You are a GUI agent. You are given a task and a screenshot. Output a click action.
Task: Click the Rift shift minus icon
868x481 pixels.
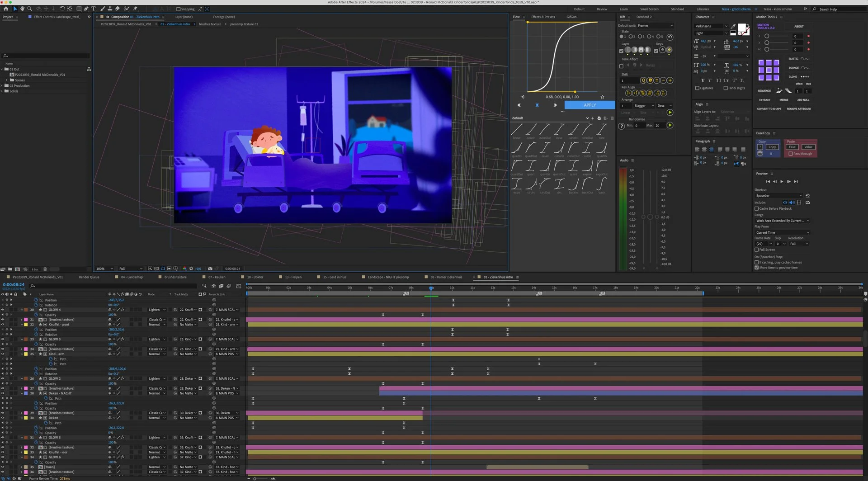[663, 80]
